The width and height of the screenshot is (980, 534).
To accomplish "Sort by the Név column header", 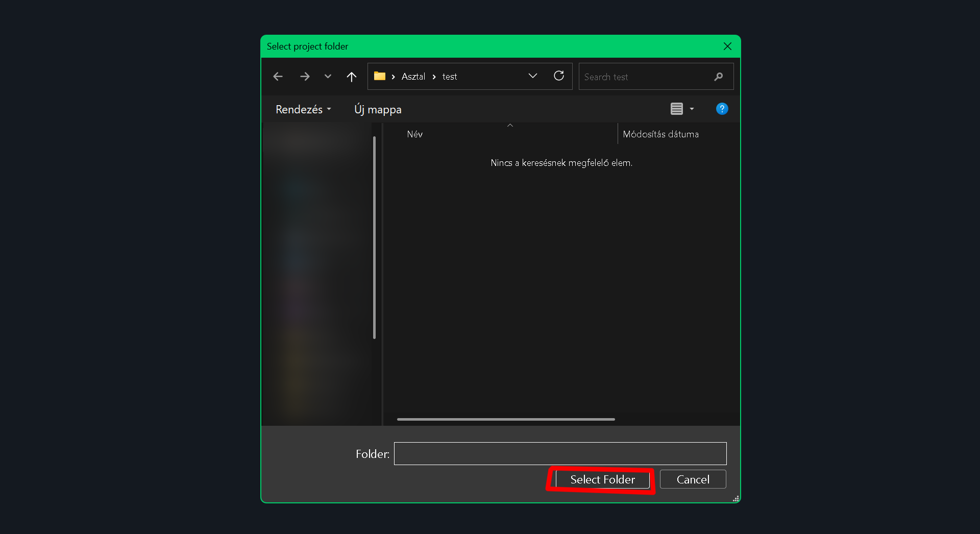I will [x=415, y=134].
